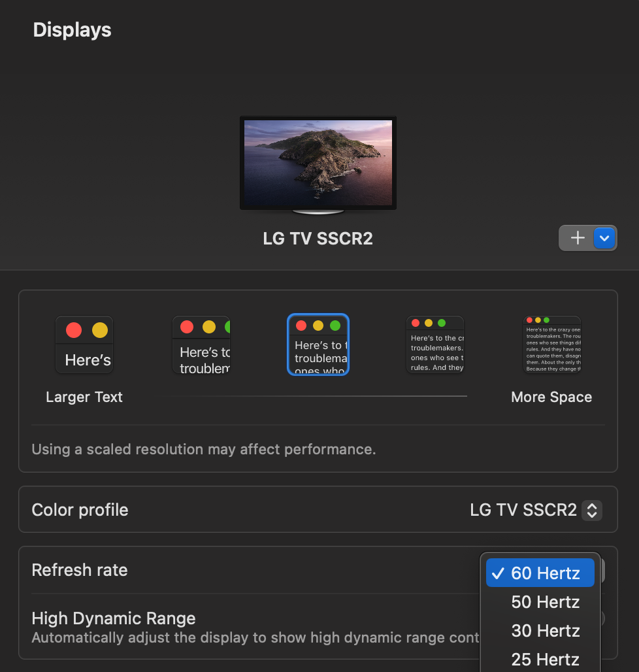Screen dimensions: 639x672
Task: Click the Refresh rate row label
Action: tap(80, 570)
